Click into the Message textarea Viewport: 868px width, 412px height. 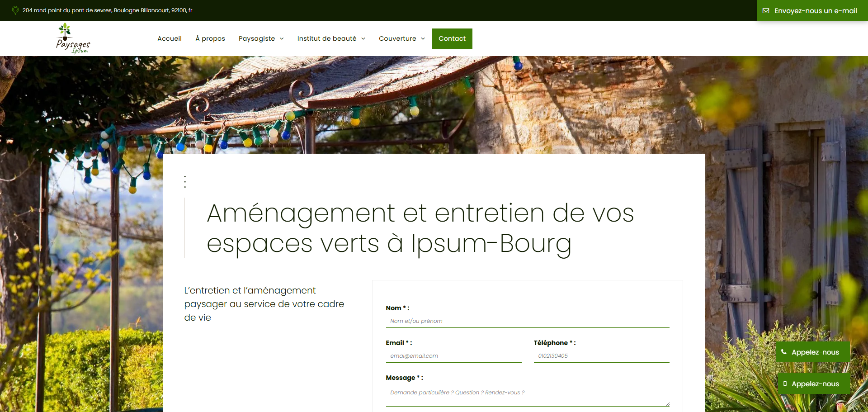(x=528, y=395)
